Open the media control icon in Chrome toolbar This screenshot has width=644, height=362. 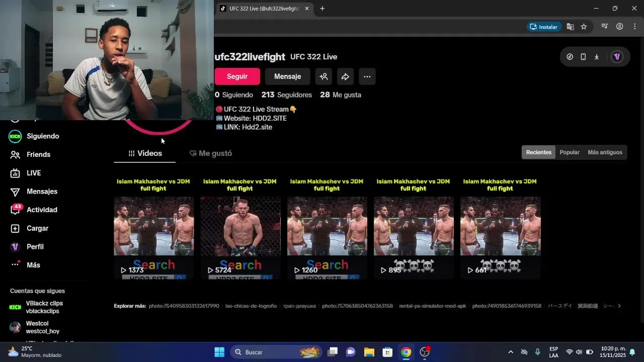[605, 27]
